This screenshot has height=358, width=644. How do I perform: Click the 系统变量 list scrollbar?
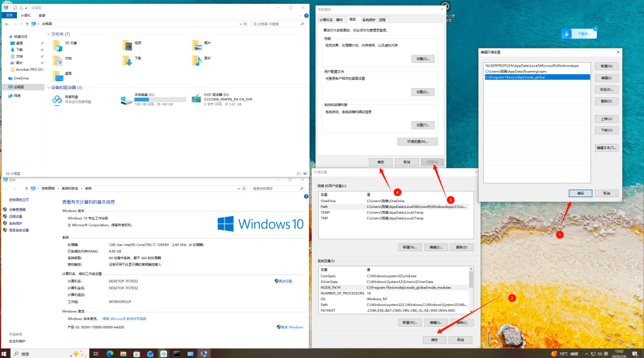[x=471, y=279]
